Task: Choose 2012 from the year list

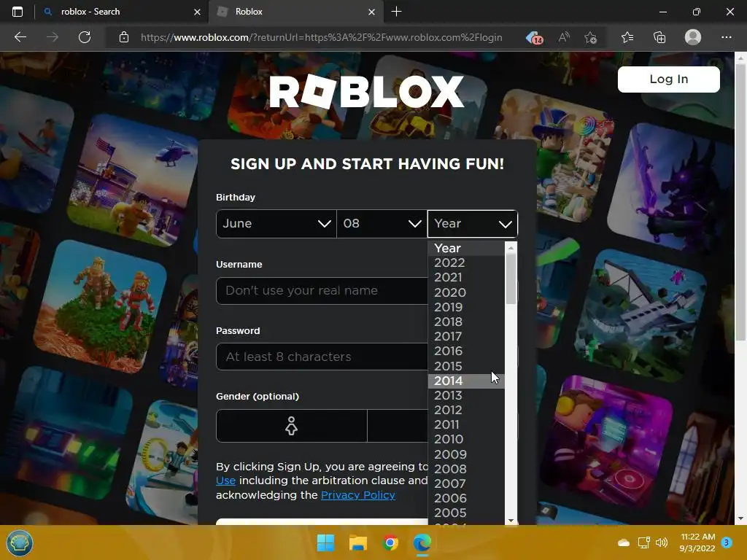Action: tap(466, 410)
